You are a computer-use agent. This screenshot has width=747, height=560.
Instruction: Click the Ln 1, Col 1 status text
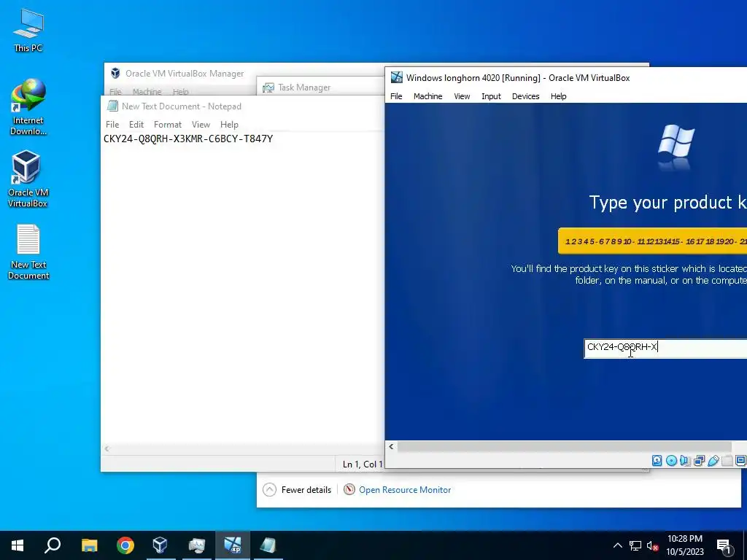pyautogui.click(x=363, y=464)
